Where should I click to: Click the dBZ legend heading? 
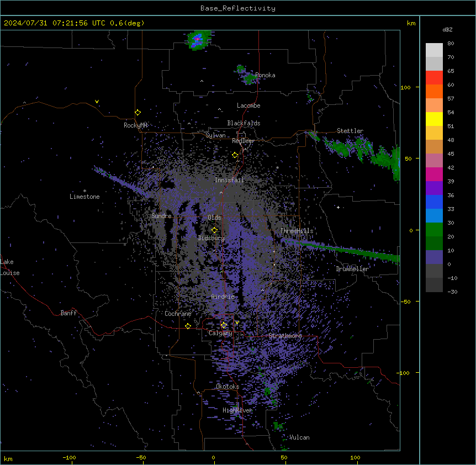coord(447,29)
